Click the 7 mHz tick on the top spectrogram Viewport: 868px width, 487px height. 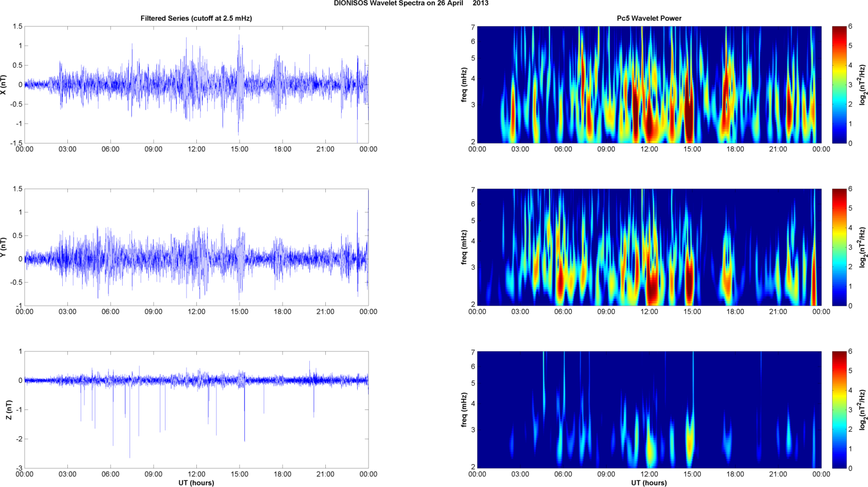point(473,27)
